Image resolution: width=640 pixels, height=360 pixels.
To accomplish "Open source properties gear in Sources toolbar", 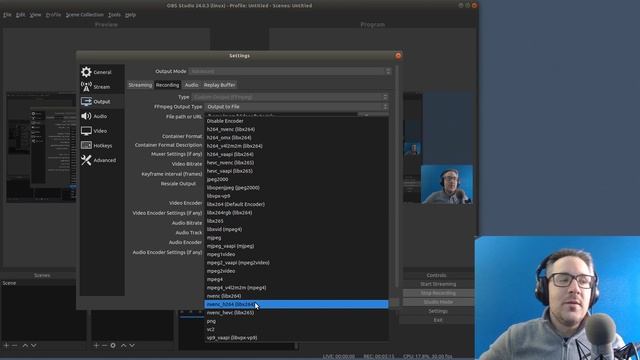I will 113,345.
